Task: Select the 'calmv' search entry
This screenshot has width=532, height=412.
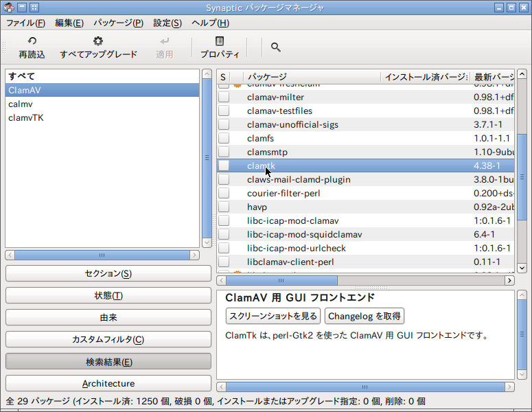Action: pos(102,104)
